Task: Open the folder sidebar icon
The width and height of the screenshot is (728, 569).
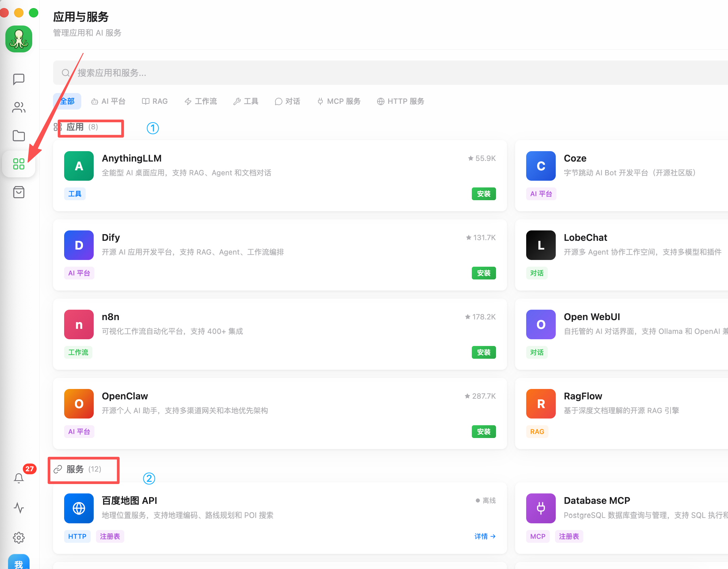Action: (x=19, y=136)
